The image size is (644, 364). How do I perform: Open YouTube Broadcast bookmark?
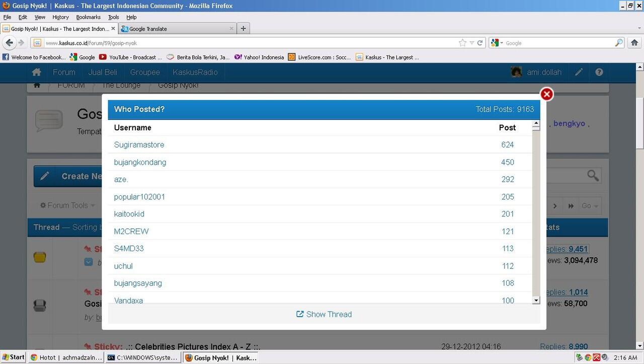(x=131, y=57)
